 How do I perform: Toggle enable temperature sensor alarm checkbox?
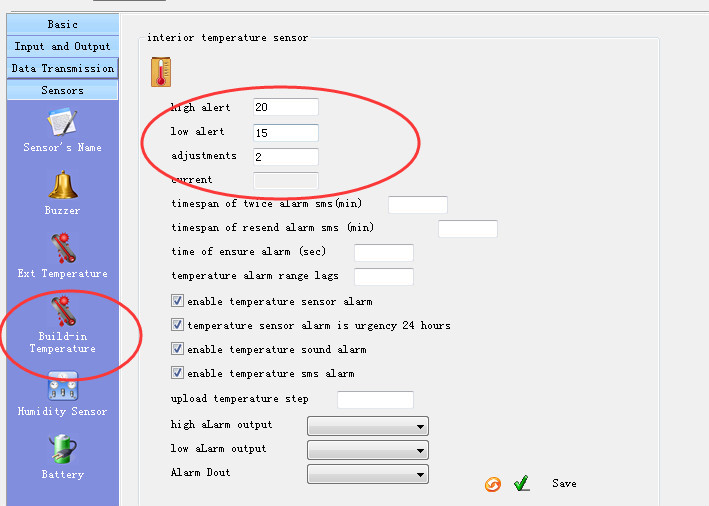click(177, 301)
